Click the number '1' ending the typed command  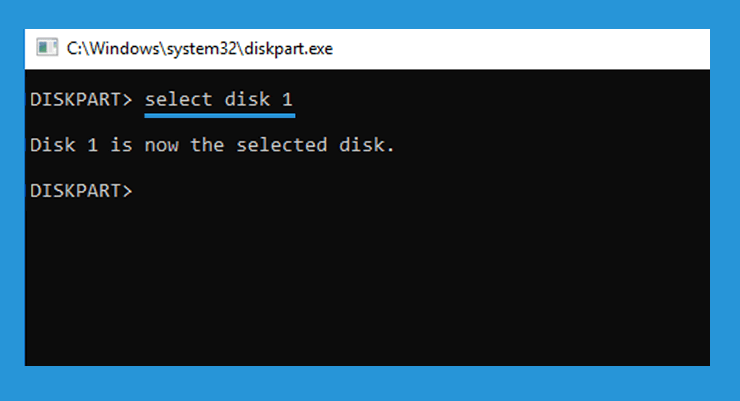click(287, 100)
